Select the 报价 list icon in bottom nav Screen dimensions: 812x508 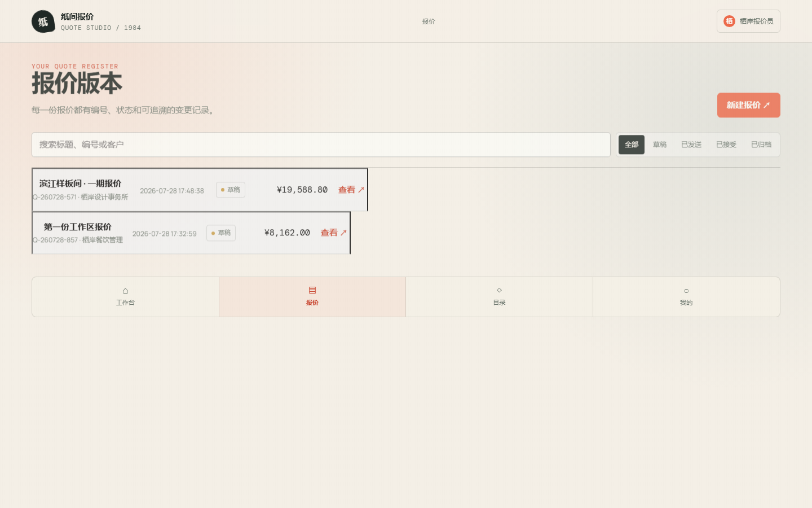tap(312, 290)
